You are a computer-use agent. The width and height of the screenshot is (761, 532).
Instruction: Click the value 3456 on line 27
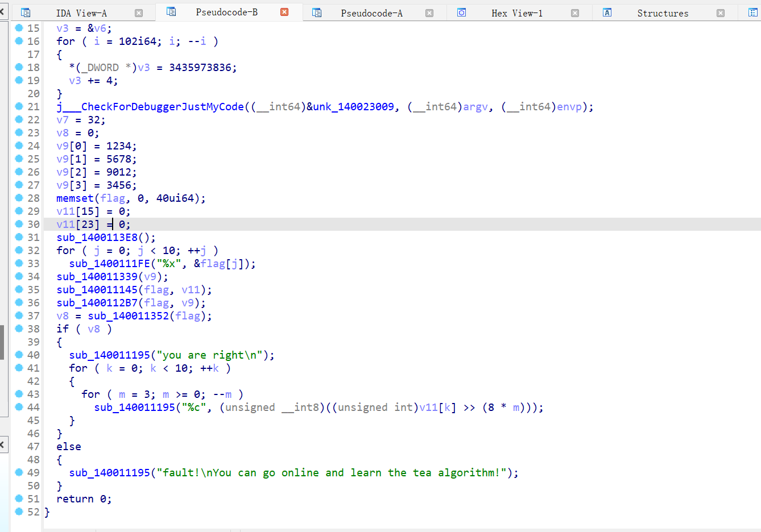coord(119,185)
